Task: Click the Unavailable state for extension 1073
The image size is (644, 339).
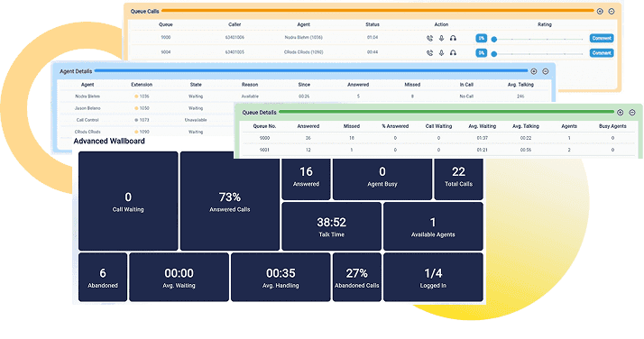Action: coord(196,120)
